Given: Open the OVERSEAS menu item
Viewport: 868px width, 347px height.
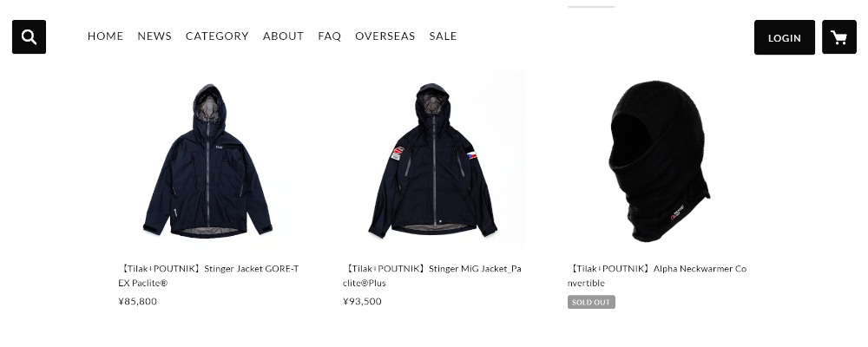Looking at the screenshot, I should click(x=385, y=36).
